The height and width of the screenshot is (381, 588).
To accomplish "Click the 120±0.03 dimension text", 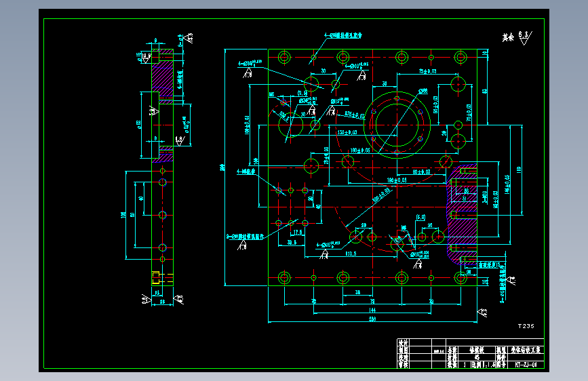I will coord(347,132).
